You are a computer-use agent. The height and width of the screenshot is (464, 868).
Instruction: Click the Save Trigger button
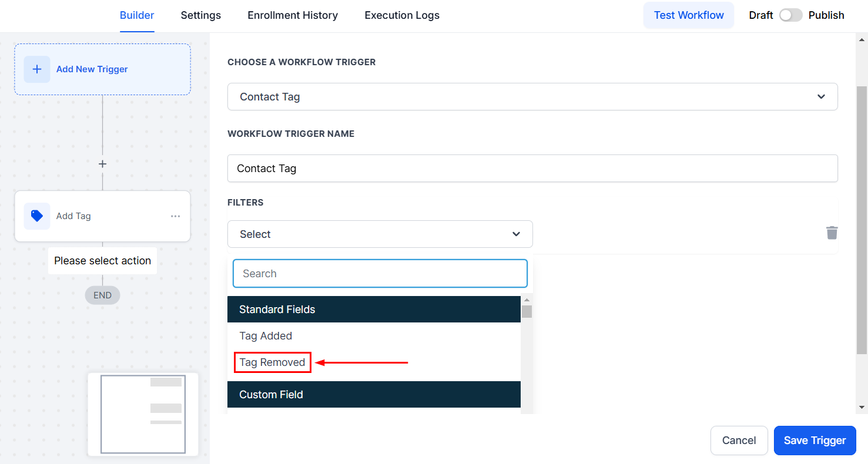point(815,441)
